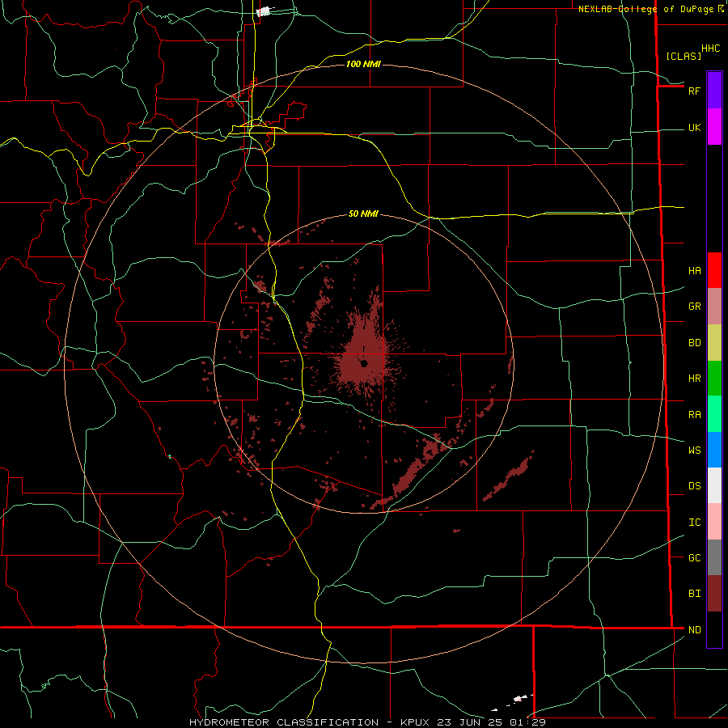Screen dimensions: 728x728
Task: Click the [CLAS] units label
Action: click(684, 57)
